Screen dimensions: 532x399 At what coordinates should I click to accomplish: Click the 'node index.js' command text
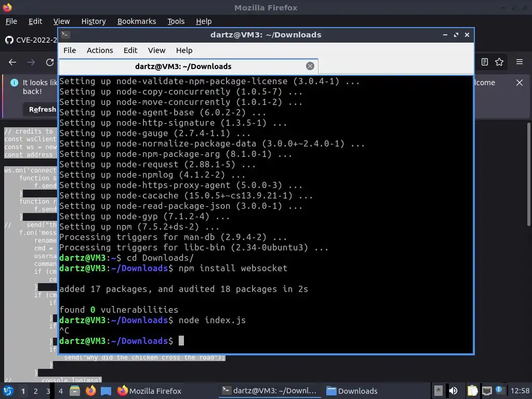(x=212, y=320)
